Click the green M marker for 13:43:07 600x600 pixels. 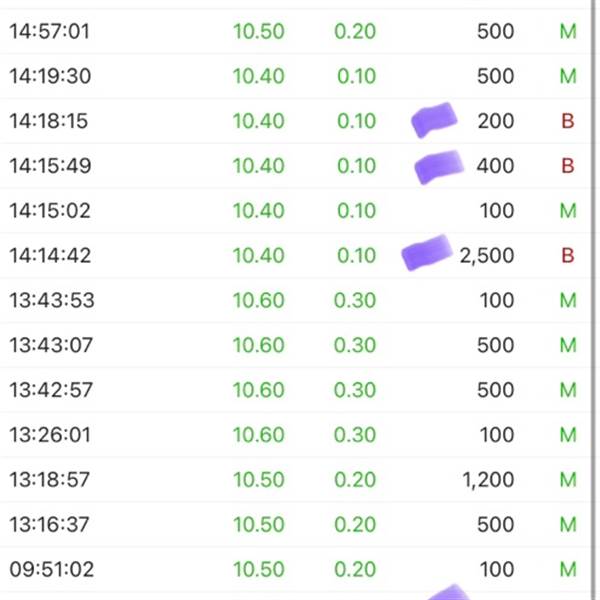[x=567, y=346]
